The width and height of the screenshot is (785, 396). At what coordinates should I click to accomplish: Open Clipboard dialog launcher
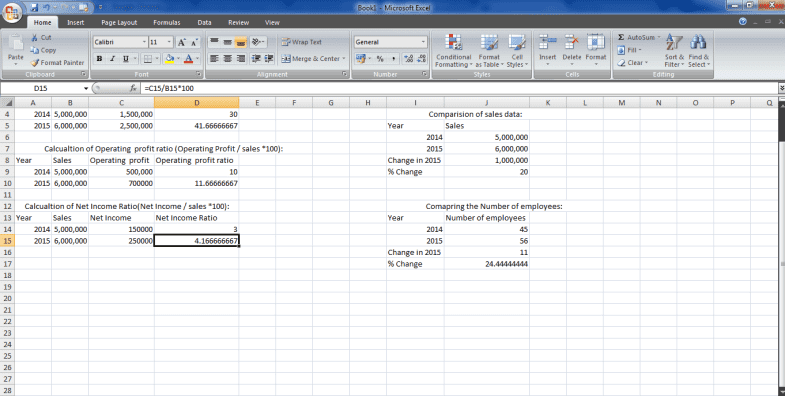pyautogui.click(x=84, y=74)
